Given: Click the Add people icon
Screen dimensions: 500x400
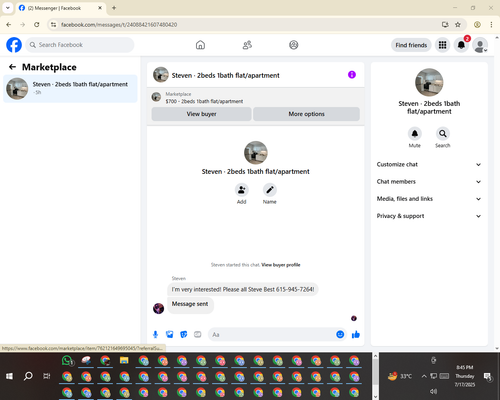Looking at the screenshot, I should [x=241, y=190].
